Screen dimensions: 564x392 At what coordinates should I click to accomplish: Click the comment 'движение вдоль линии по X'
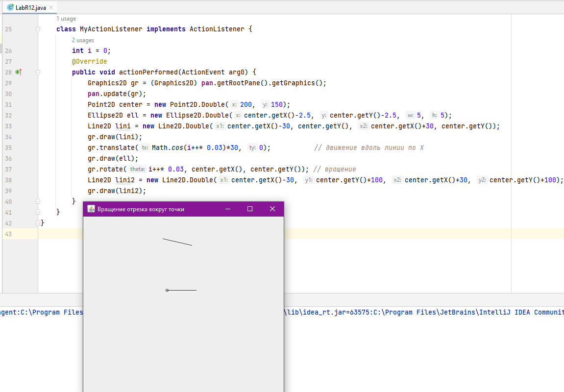coord(375,148)
